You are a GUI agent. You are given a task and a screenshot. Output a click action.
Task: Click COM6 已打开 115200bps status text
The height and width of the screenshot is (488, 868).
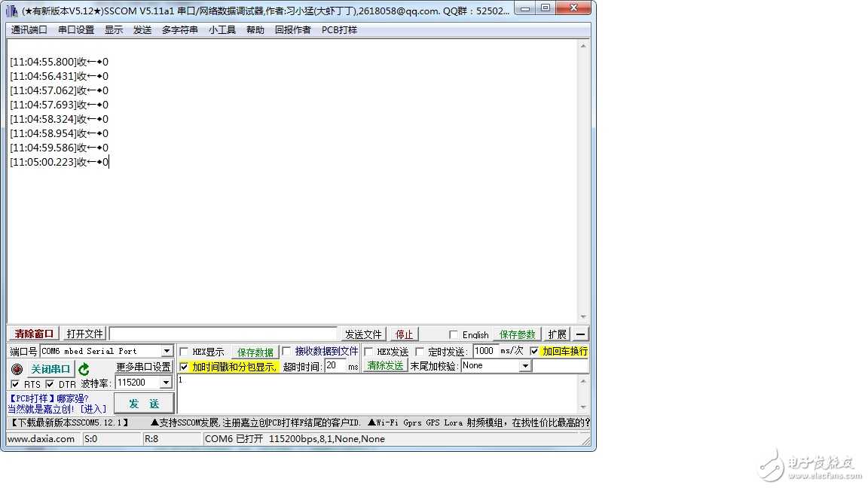295,439
